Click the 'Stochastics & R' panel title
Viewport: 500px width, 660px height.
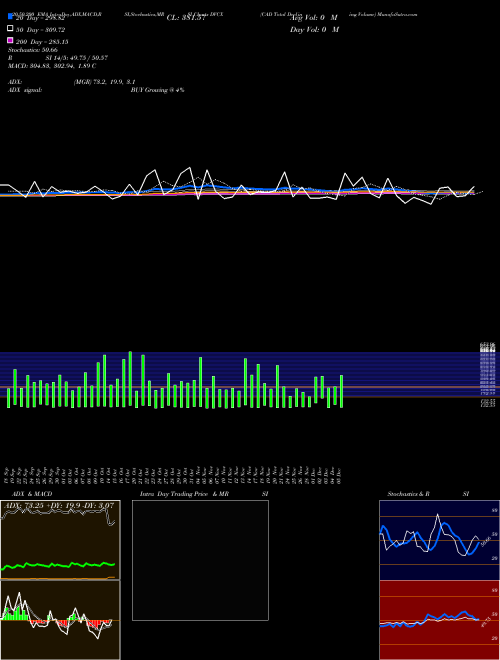(x=408, y=494)
